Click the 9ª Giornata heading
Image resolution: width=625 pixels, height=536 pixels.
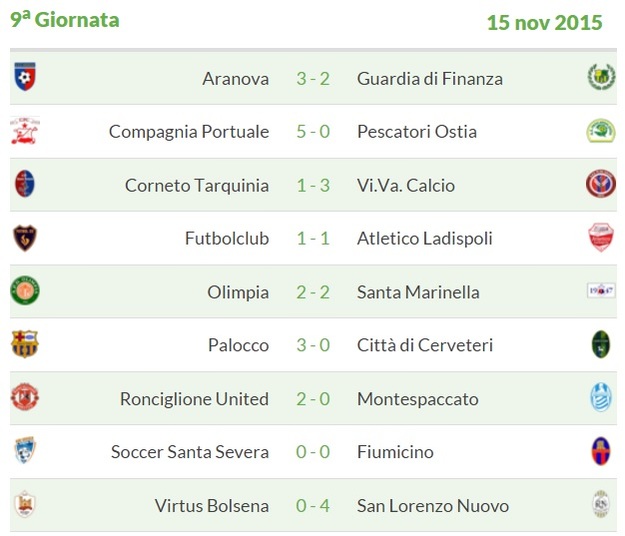point(64,20)
